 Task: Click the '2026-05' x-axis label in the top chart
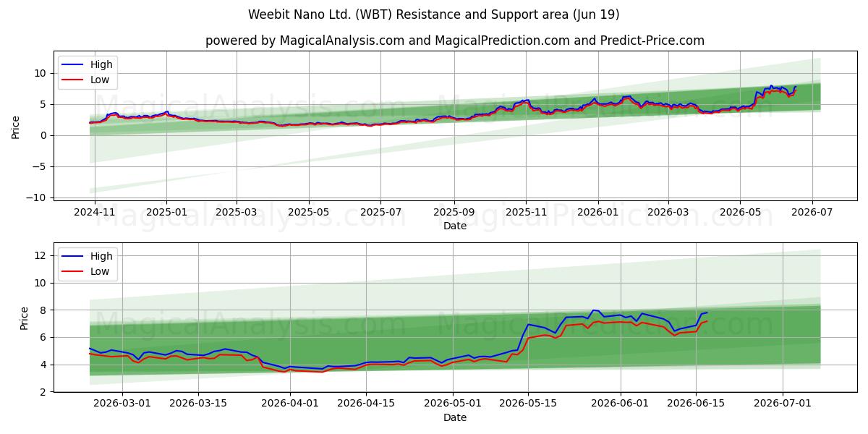(740, 213)
